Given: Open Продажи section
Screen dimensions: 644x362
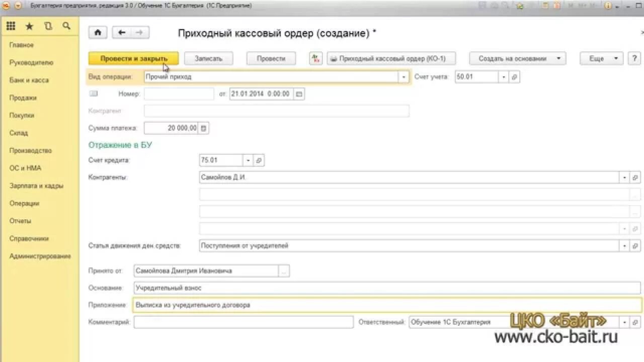Looking at the screenshot, I should [x=23, y=98].
